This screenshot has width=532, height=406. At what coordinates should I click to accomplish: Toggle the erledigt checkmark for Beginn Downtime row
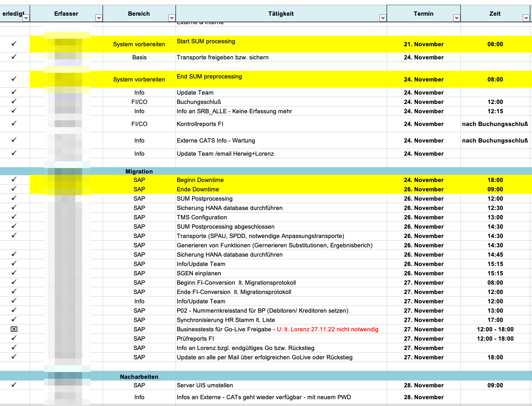(x=14, y=179)
